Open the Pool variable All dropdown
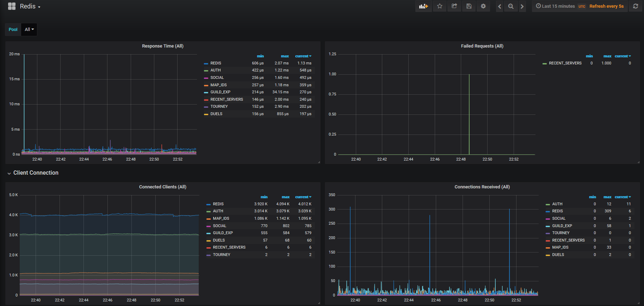Viewport: 644px width, 306px height. [29, 30]
